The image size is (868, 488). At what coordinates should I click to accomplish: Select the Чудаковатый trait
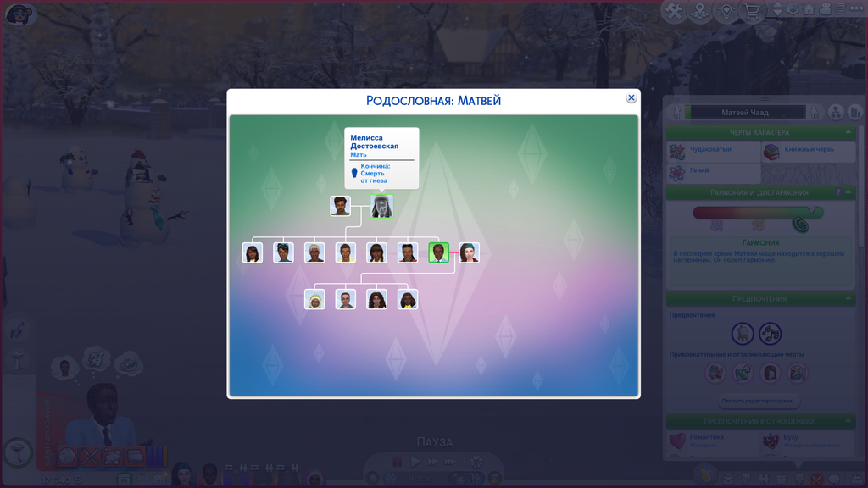pos(714,152)
